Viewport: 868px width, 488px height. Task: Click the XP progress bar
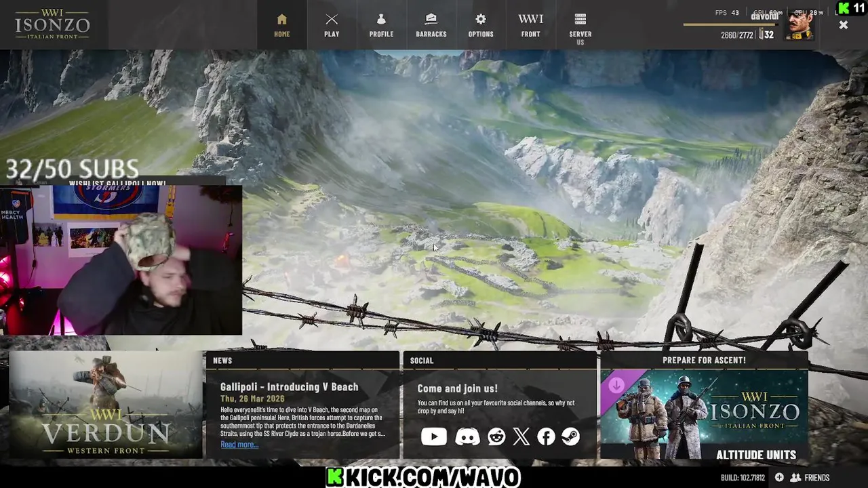731,25
